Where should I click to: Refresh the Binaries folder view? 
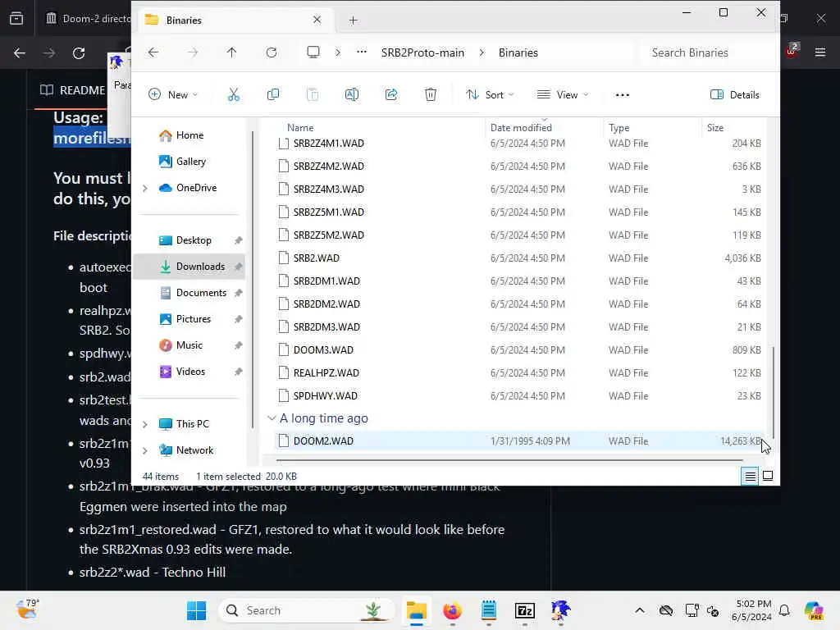click(272, 52)
